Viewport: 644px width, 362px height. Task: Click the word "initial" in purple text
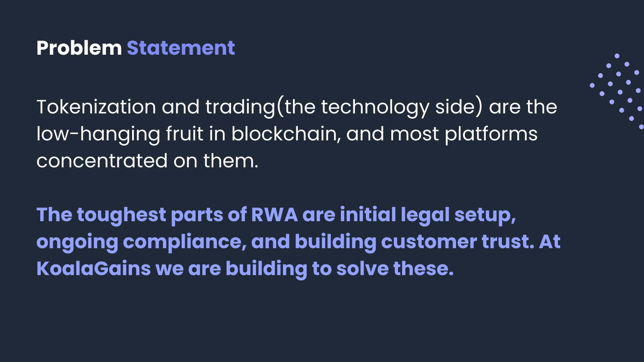coord(368,215)
